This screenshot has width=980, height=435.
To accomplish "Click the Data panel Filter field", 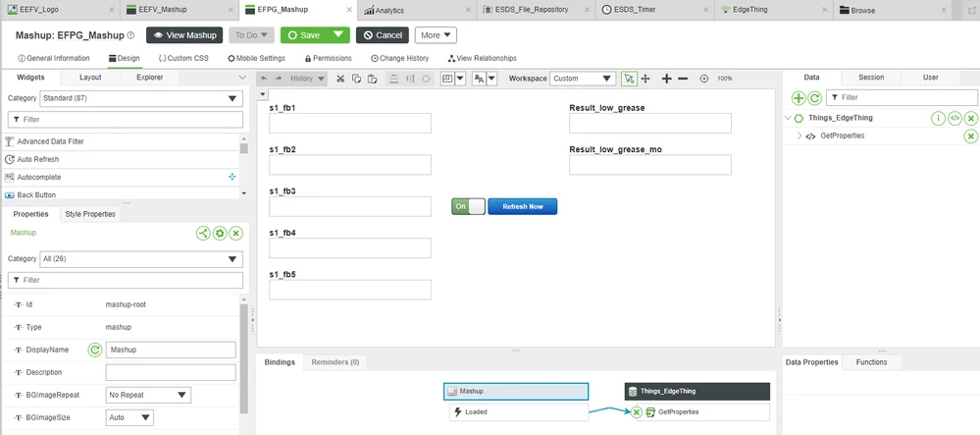I will pyautogui.click(x=902, y=97).
